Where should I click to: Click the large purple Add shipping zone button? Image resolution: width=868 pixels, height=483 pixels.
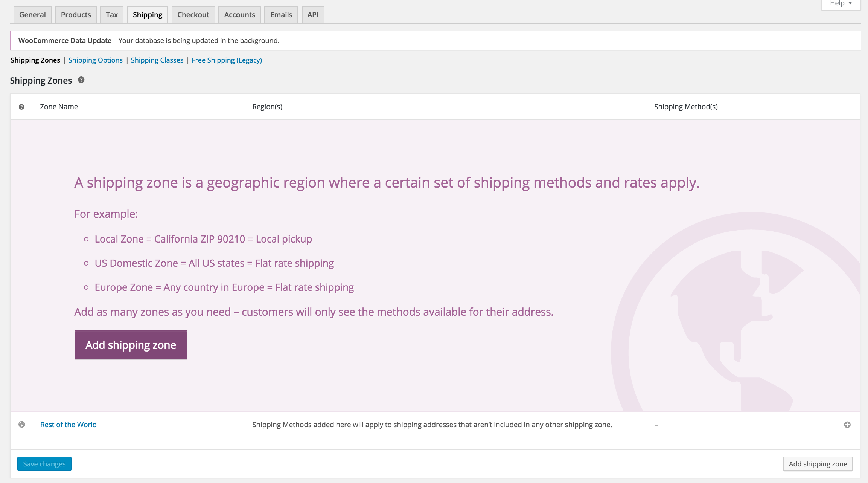pos(131,345)
